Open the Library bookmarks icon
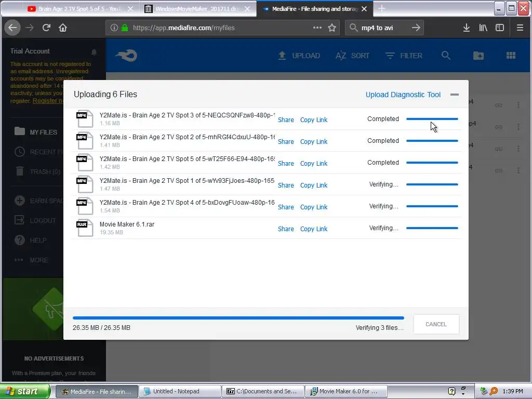532x399 pixels. click(483, 28)
